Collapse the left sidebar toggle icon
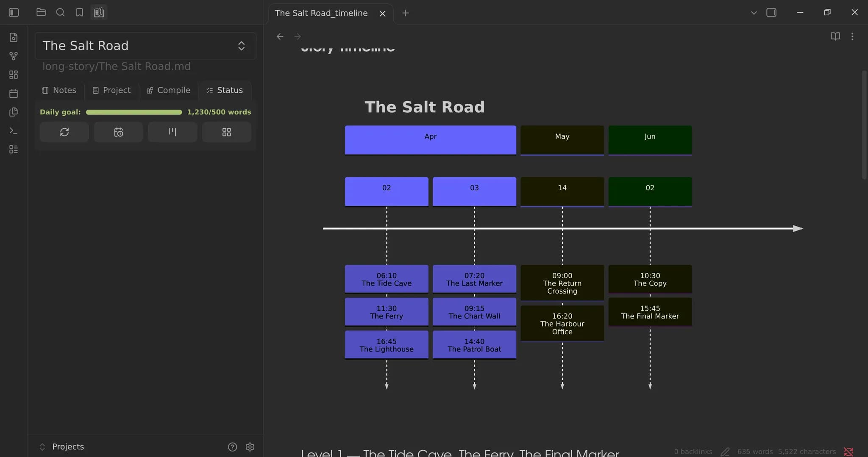 tap(14, 13)
